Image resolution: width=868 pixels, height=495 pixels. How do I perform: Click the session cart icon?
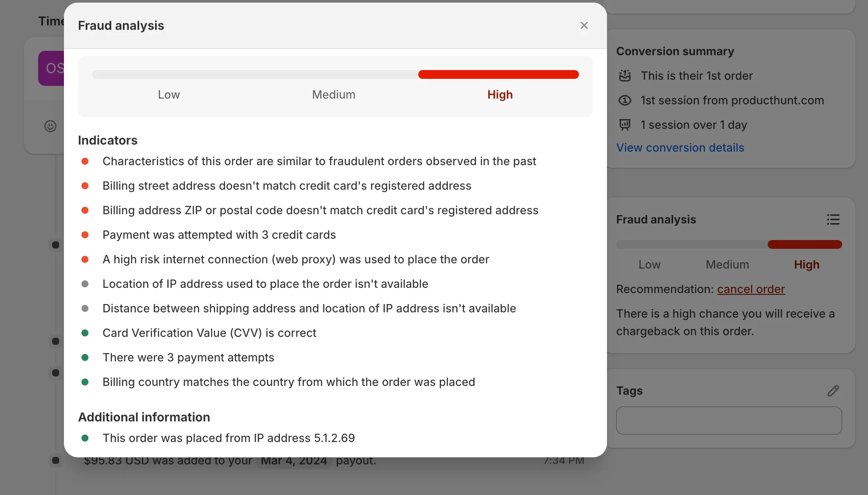point(625,125)
